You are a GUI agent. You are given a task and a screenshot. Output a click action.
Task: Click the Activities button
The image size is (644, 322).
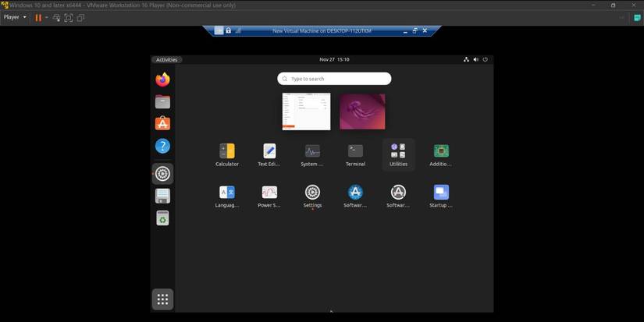(x=167, y=59)
